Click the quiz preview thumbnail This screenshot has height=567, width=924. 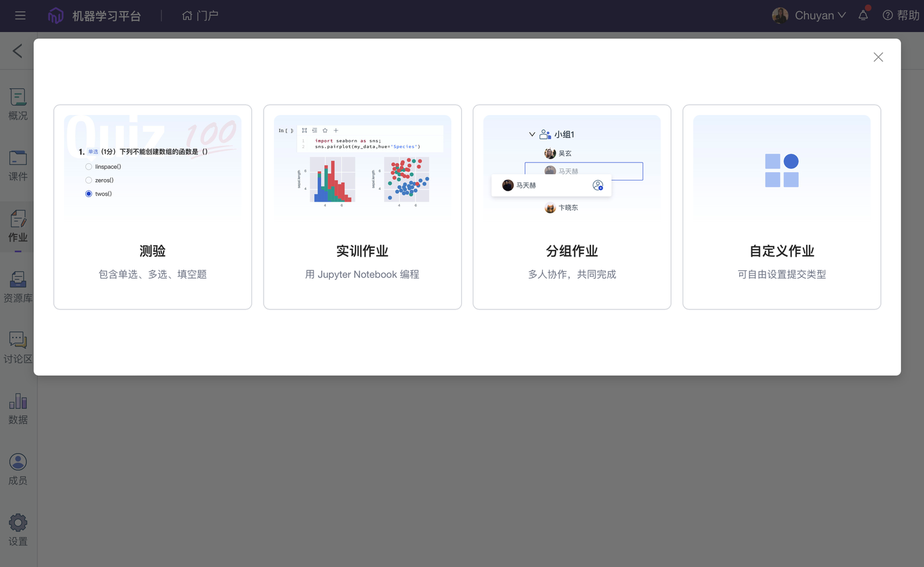click(x=153, y=167)
